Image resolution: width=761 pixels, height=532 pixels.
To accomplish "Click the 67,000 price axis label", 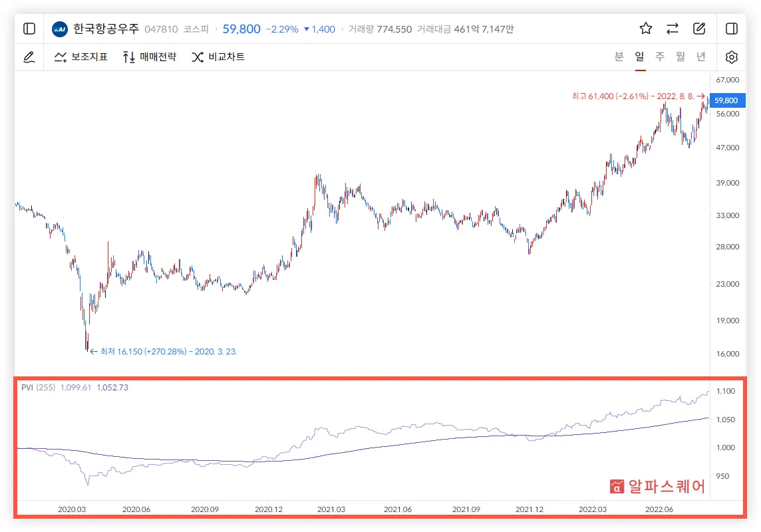I will (728, 80).
